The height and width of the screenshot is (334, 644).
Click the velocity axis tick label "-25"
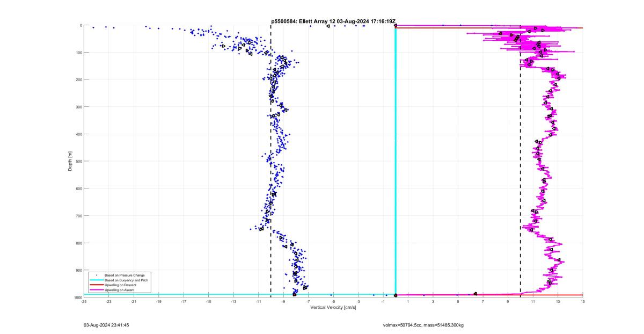tap(84, 302)
